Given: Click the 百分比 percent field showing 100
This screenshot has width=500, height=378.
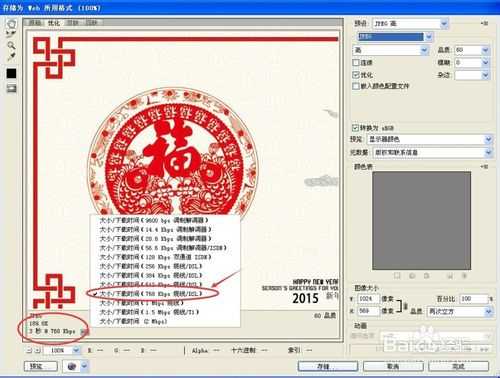Looking at the screenshot, I should tap(473, 299).
